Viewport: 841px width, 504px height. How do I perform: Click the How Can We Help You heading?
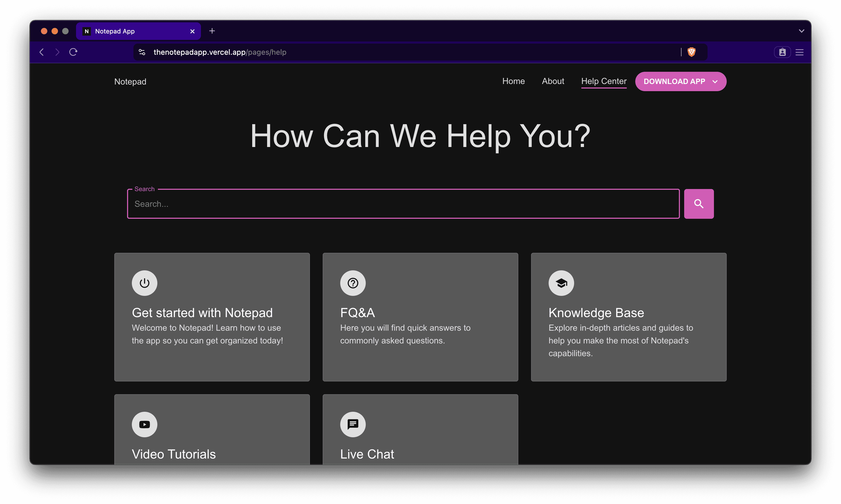(x=420, y=136)
